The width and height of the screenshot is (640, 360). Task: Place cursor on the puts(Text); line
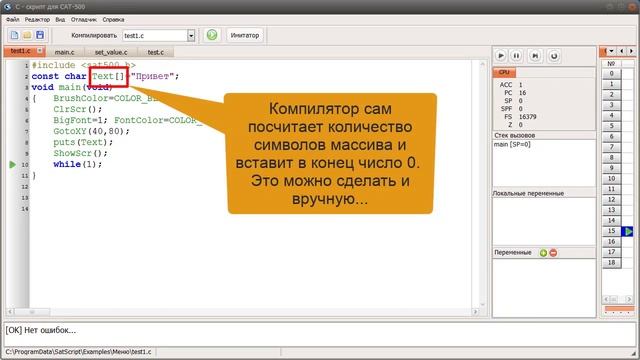point(83,142)
